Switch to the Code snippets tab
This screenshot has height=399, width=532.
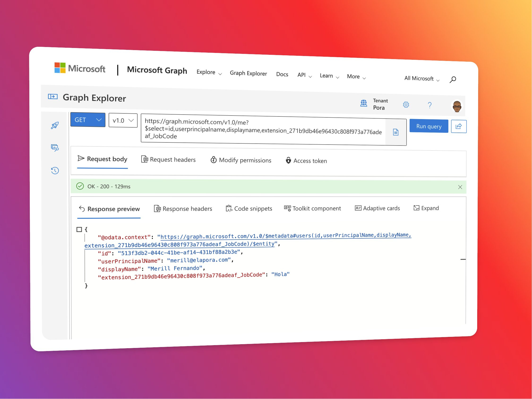249,209
